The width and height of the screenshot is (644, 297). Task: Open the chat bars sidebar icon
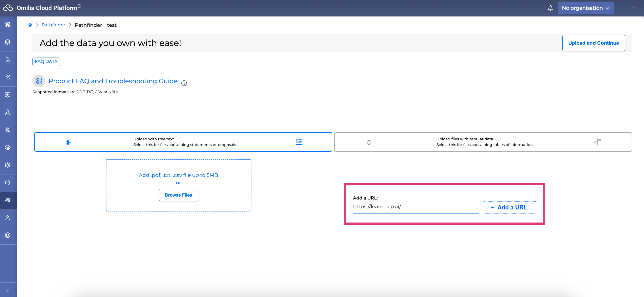coord(8,95)
